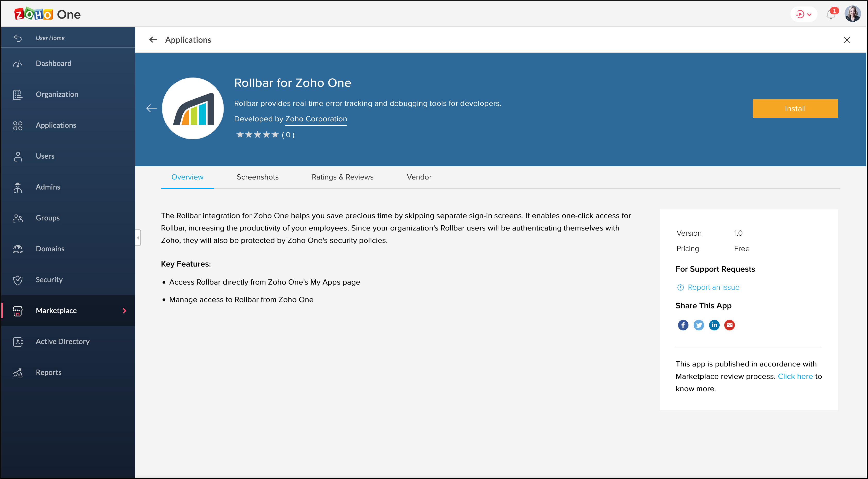Screen dimensions: 868x479
Task: Open the Security section
Action: coord(49,279)
